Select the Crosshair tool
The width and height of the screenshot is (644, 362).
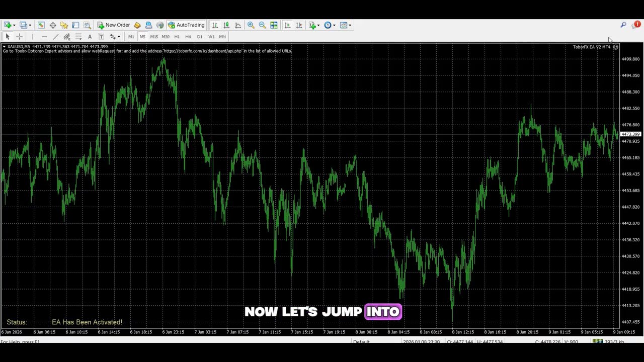point(20,36)
